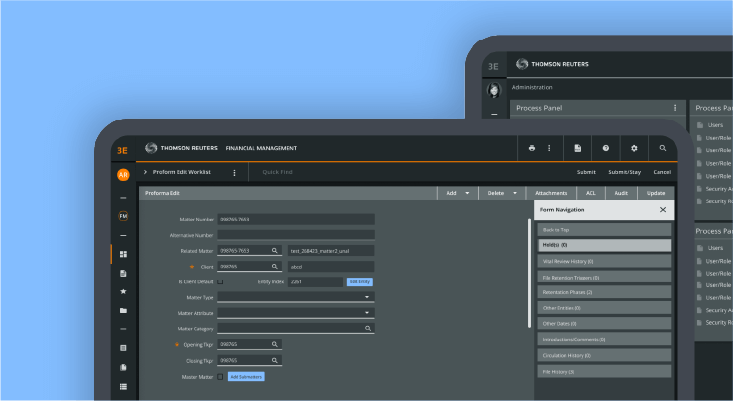
Task: Click the document icon in the top bar
Action: [578, 148]
